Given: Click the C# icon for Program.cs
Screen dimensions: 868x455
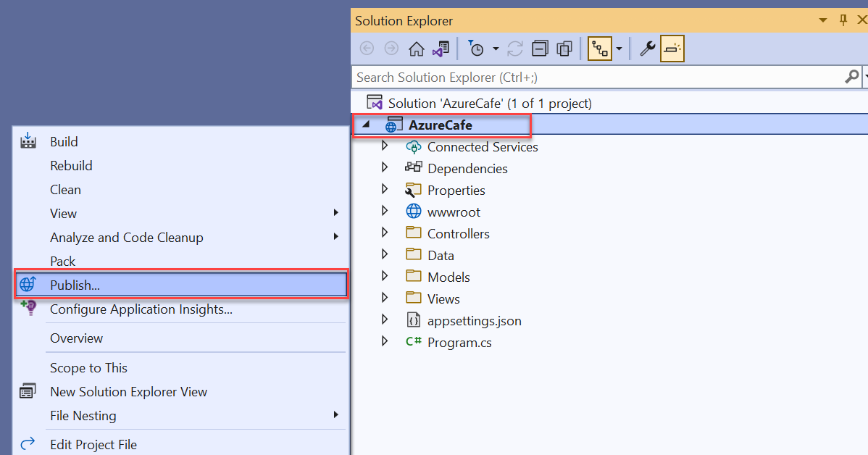Looking at the screenshot, I should pyautogui.click(x=414, y=341).
